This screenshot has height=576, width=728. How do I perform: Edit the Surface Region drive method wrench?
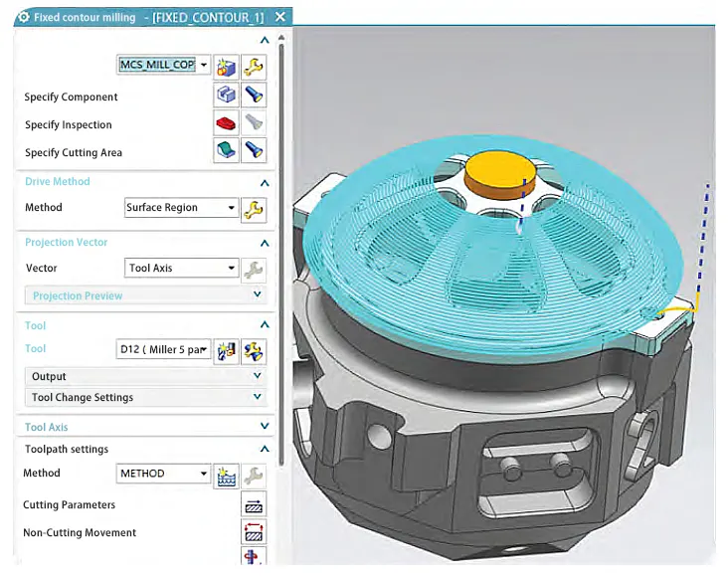(x=254, y=210)
